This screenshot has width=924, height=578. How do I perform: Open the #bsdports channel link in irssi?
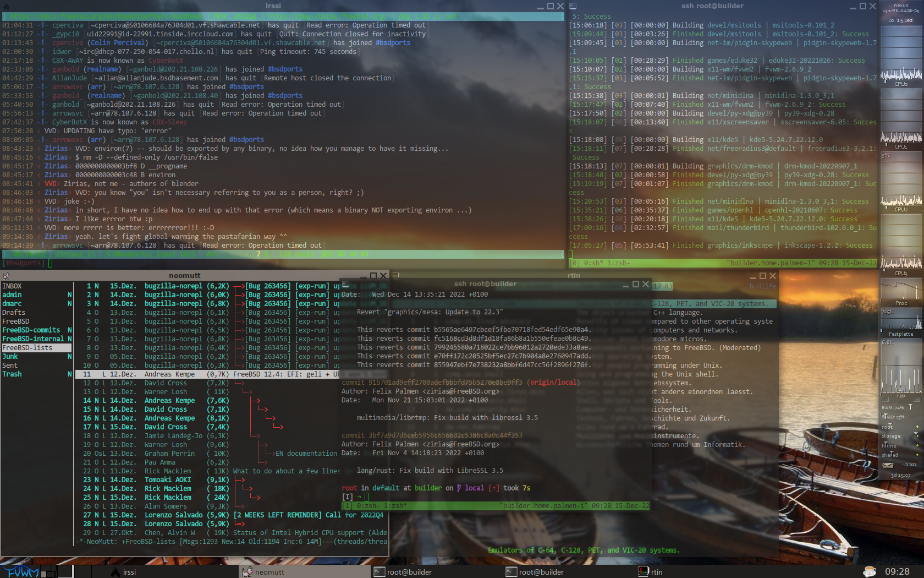[x=393, y=43]
